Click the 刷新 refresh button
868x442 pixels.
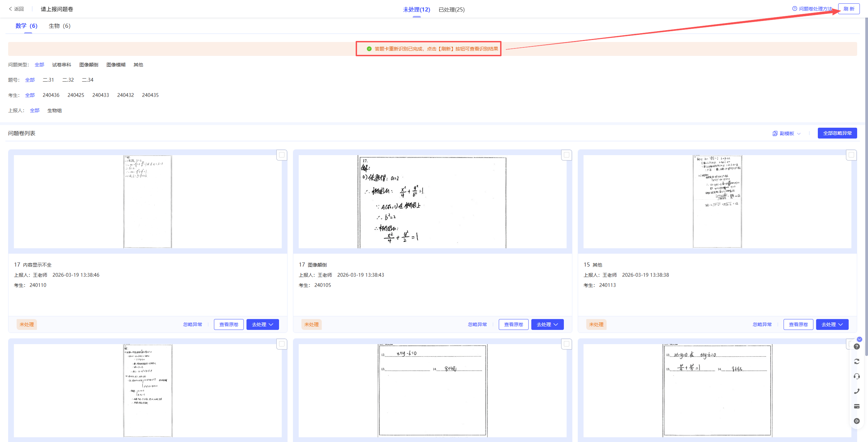coord(849,9)
